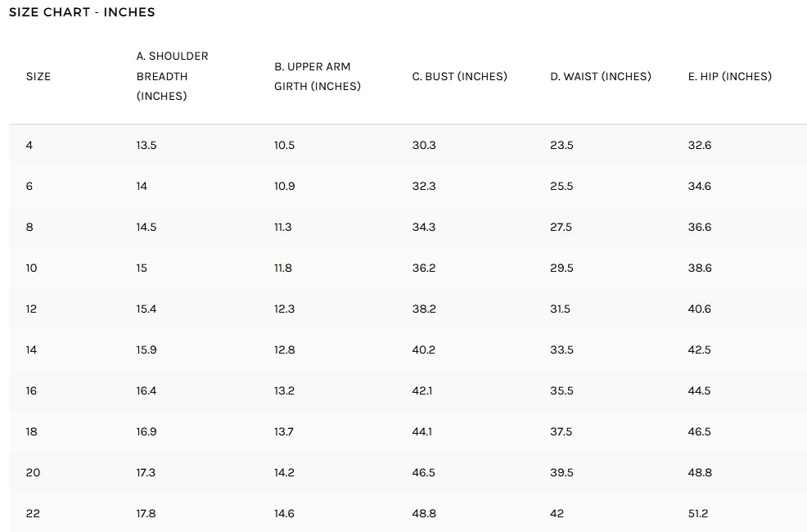Click bust value 46.5 in size 20 row

pos(424,472)
